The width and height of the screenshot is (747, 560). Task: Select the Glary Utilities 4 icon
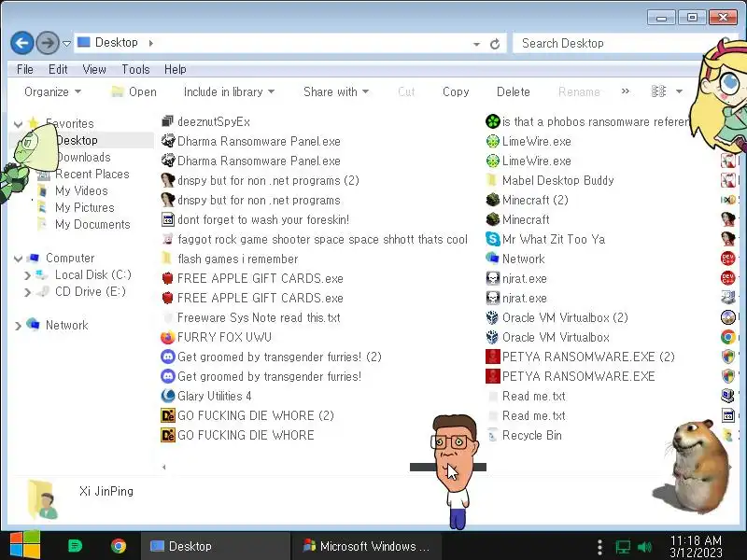click(x=167, y=396)
